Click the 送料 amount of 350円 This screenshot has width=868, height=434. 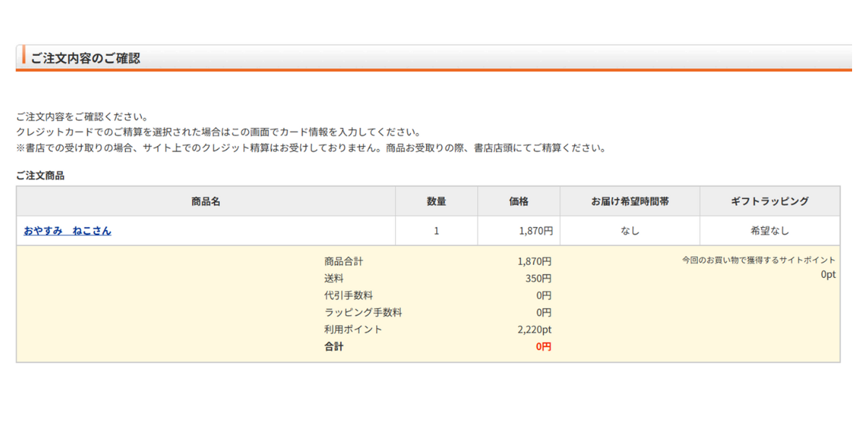point(538,278)
